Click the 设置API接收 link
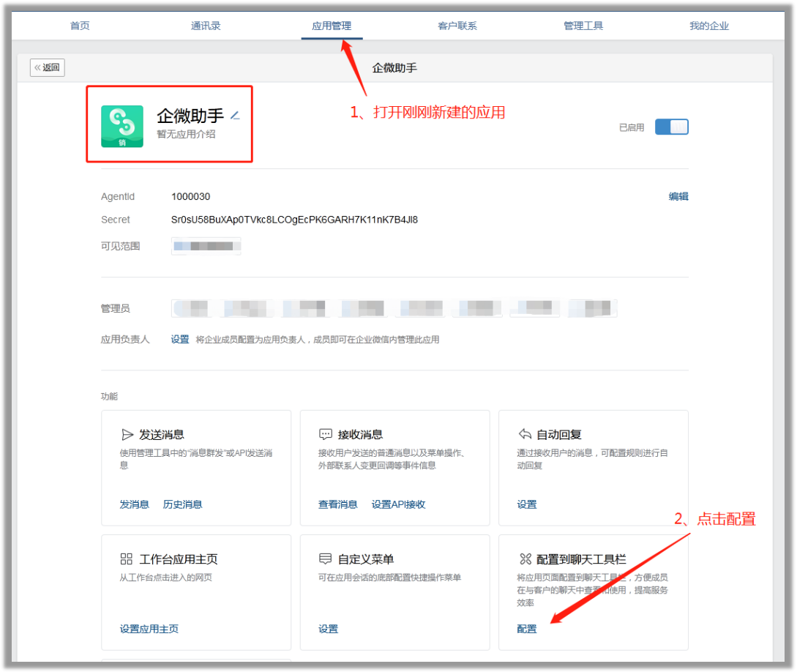 point(398,504)
